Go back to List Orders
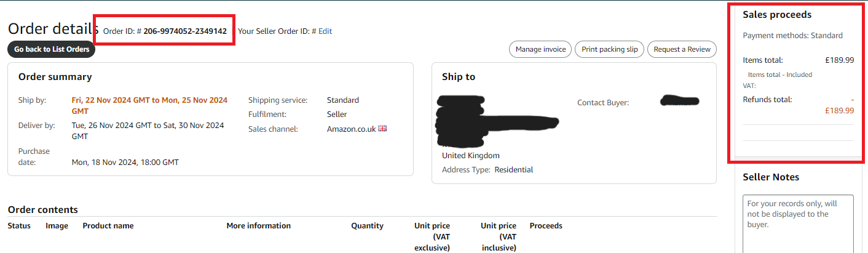The width and height of the screenshot is (868, 253). pyautogui.click(x=52, y=49)
